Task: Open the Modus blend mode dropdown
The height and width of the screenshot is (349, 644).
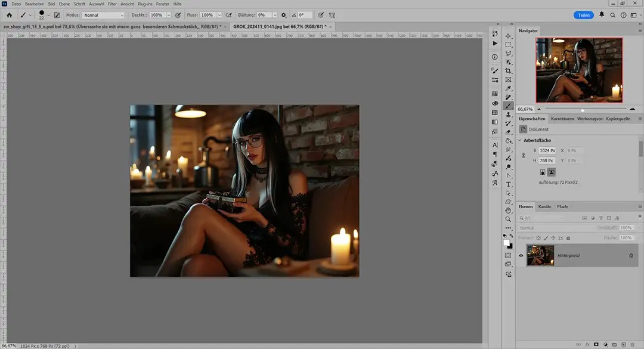Action: point(103,15)
